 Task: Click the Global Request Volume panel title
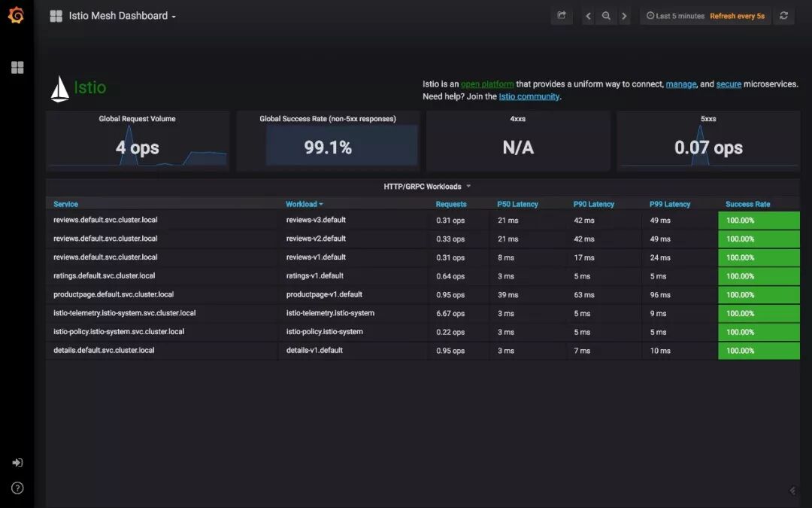[138, 119]
